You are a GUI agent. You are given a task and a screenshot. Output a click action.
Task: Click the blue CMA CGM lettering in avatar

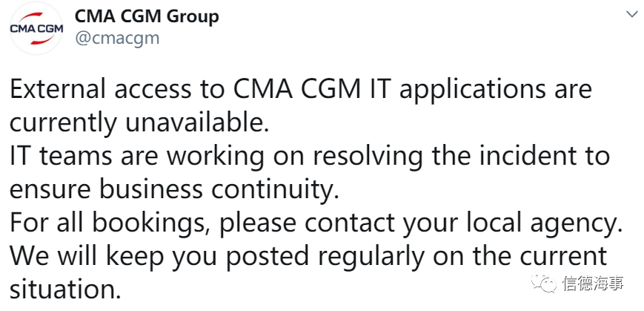coord(36,29)
